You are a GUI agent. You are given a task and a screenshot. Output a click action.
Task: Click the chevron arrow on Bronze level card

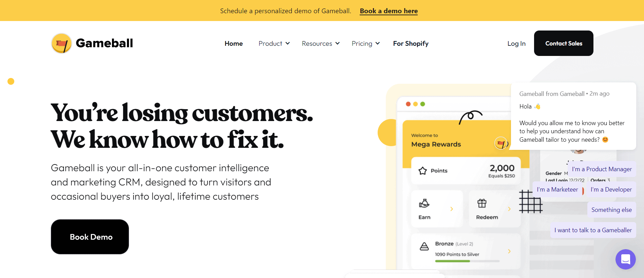(x=509, y=251)
